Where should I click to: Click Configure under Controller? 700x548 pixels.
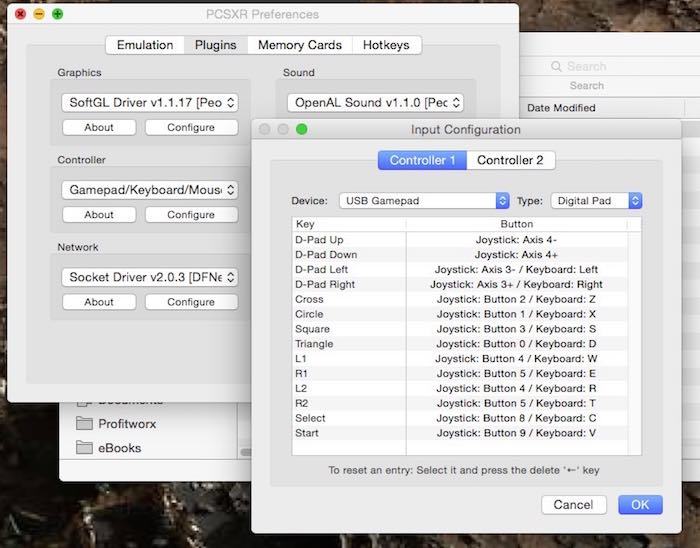point(191,214)
